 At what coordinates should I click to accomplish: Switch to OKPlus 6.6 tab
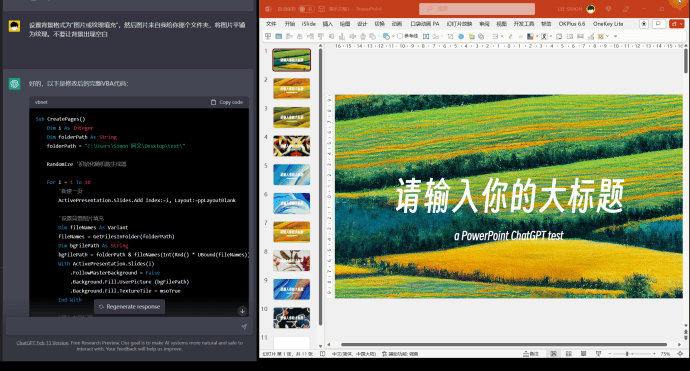pos(572,24)
